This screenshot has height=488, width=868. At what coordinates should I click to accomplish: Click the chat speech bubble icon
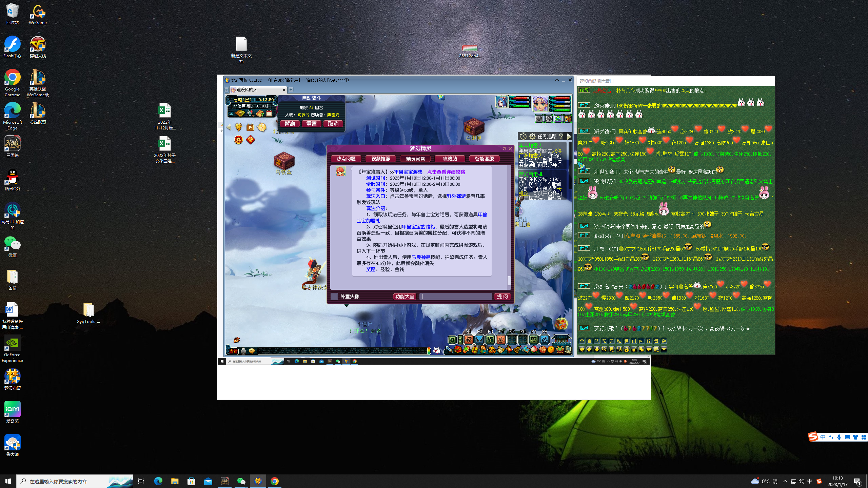tap(649, 349)
